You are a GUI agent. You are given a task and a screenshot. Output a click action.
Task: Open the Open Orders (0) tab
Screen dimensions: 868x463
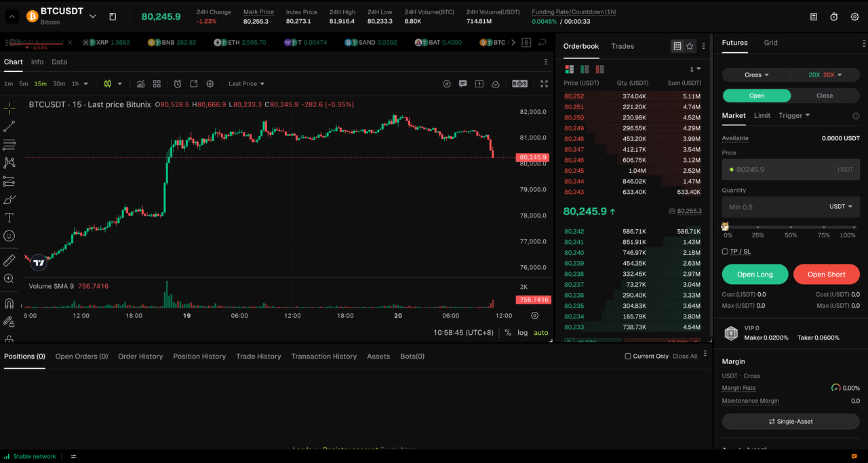point(81,356)
